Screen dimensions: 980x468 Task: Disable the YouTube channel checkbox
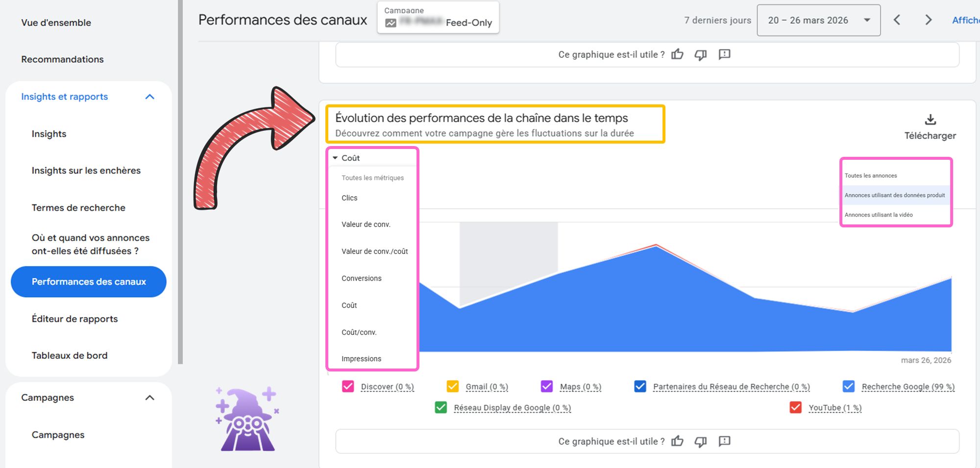pos(796,408)
